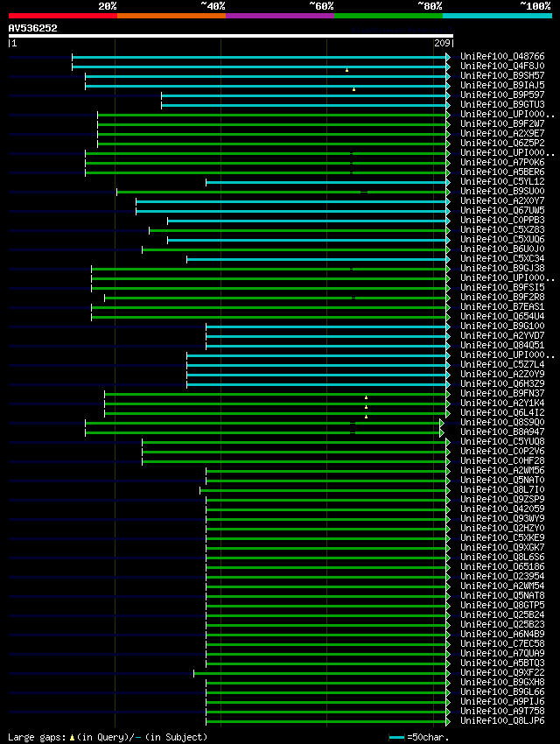Open hit UniRef100_B9SH57

pos(502,75)
